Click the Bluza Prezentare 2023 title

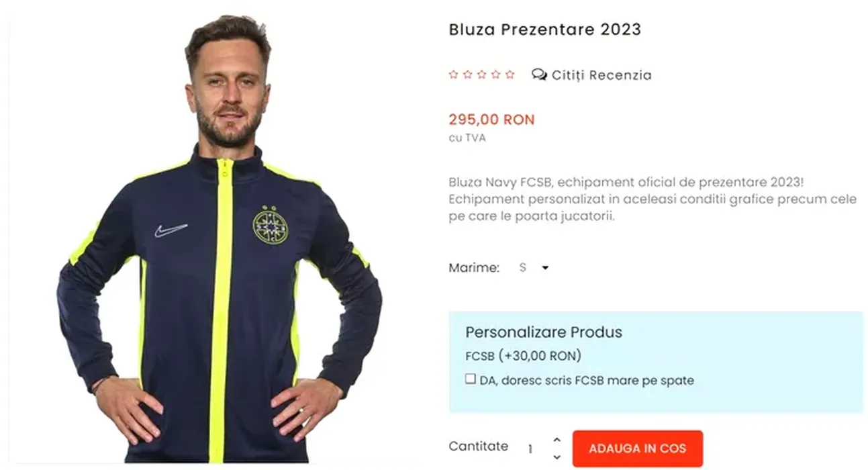[544, 30]
